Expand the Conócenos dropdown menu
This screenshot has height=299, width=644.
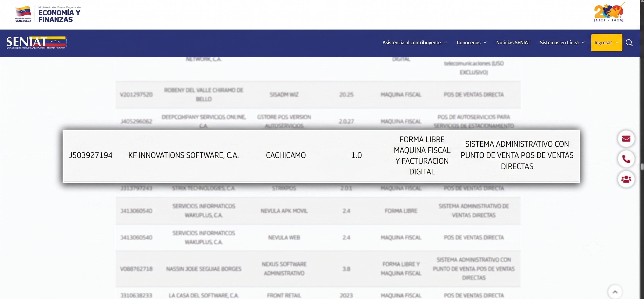coord(472,42)
